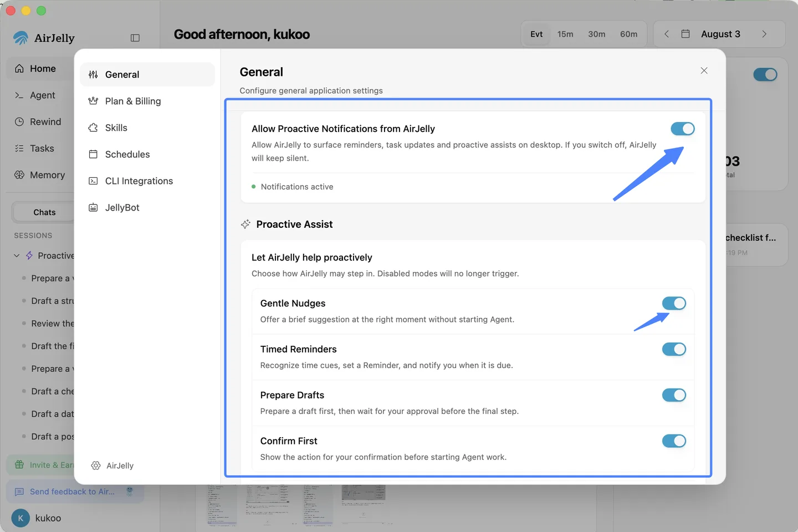Go to the next date after August 3
798x532 pixels.
pos(764,34)
